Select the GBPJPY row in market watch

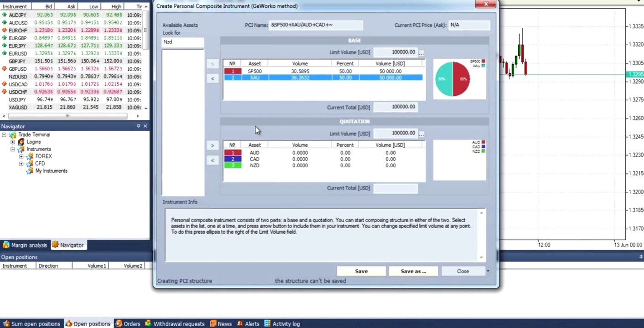[72, 61]
